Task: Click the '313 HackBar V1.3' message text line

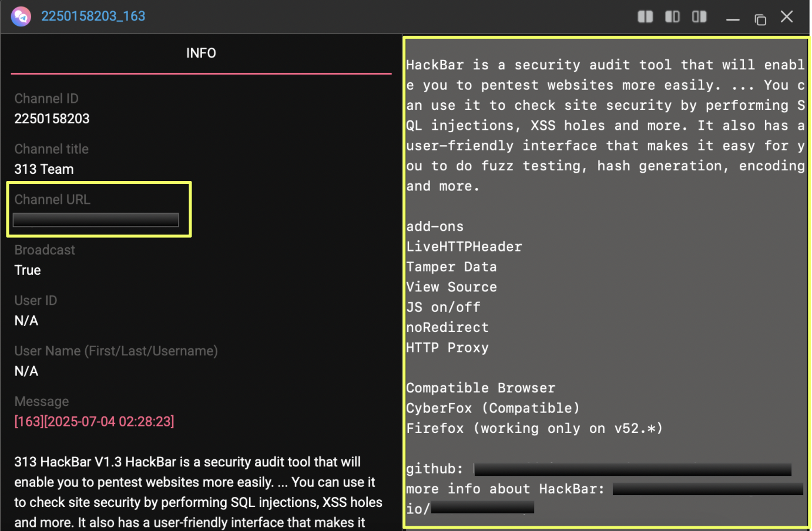Action: pyautogui.click(x=187, y=462)
